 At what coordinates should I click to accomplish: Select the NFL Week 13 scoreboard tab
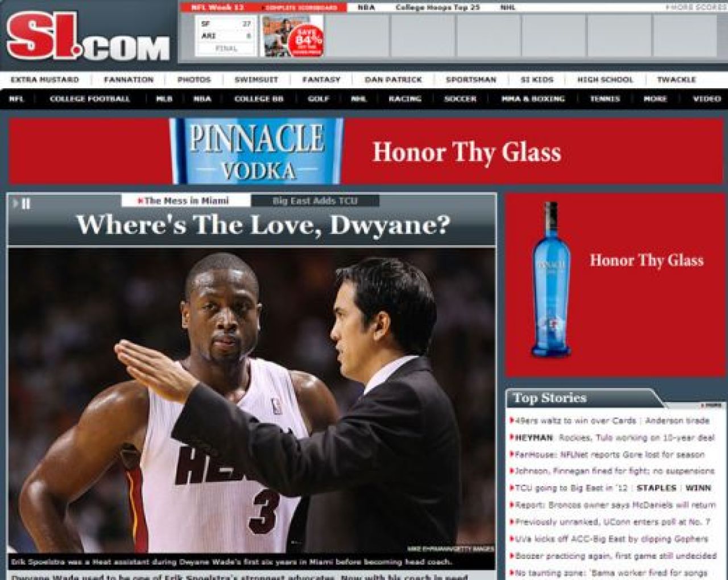217,7
